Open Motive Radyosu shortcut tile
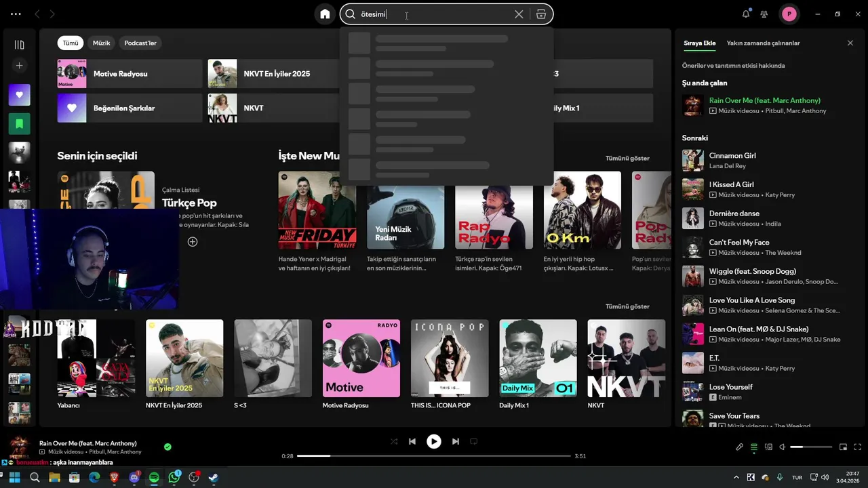The height and width of the screenshot is (488, 868). 130,73
